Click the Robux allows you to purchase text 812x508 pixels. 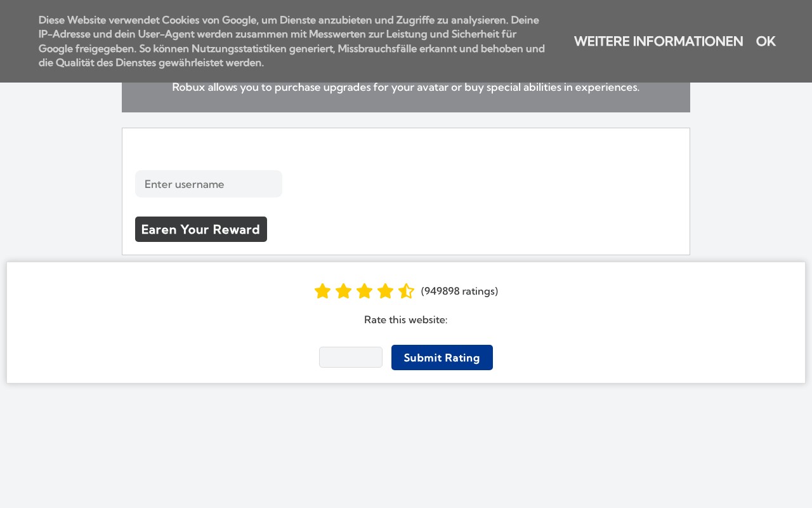click(x=406, y=87)
